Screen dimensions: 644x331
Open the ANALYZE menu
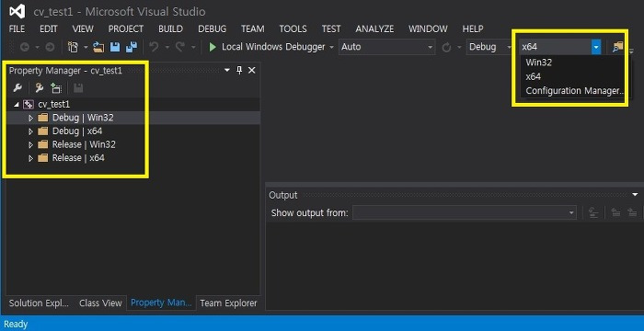pos(374,29)
